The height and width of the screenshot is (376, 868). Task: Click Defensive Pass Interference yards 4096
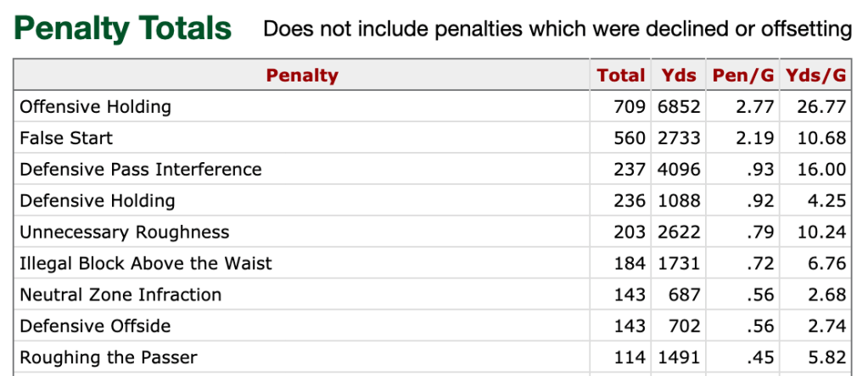tap(680, 169)
